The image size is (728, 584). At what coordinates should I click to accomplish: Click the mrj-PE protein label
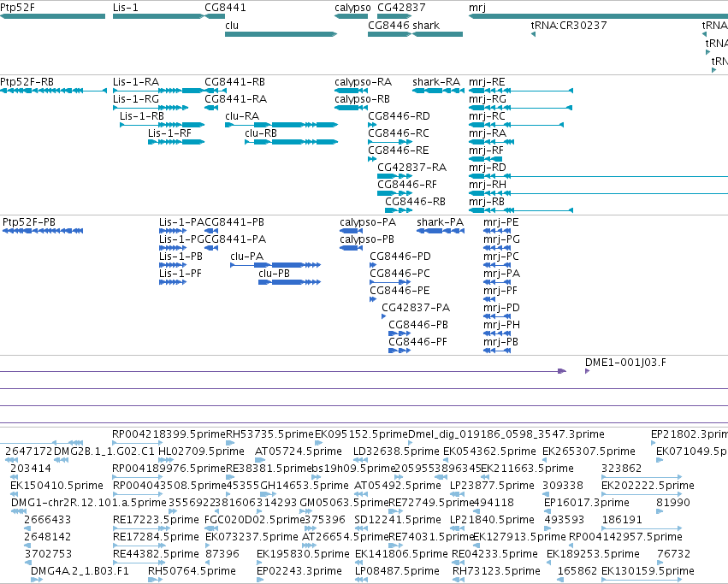500,222
